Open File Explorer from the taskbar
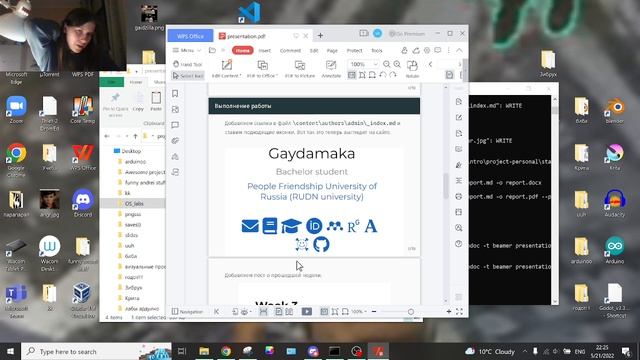The height and width of the screenshot is (360, 640). [x=204, y=351]
